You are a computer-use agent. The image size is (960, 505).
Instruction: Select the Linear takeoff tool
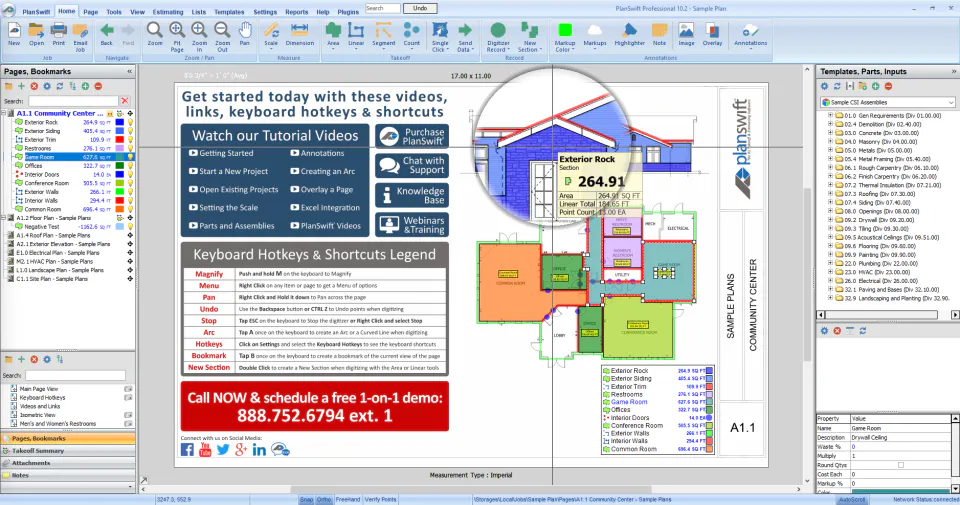(356, 34)
